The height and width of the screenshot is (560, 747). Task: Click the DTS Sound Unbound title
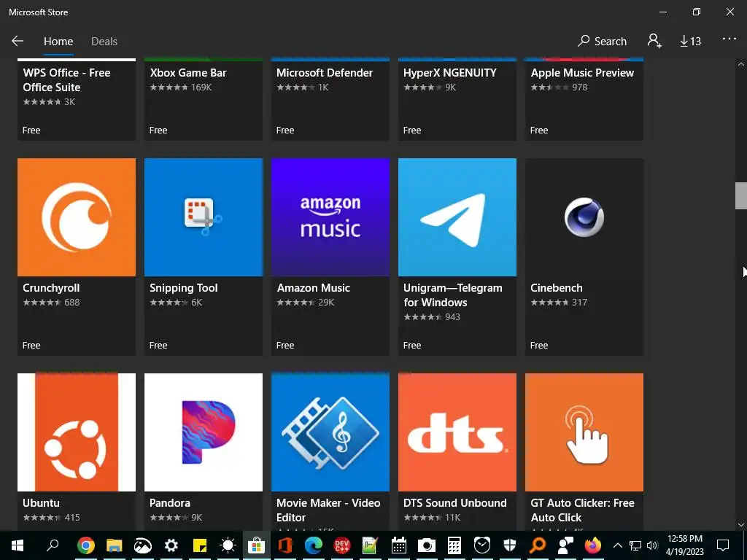[455, 503]
